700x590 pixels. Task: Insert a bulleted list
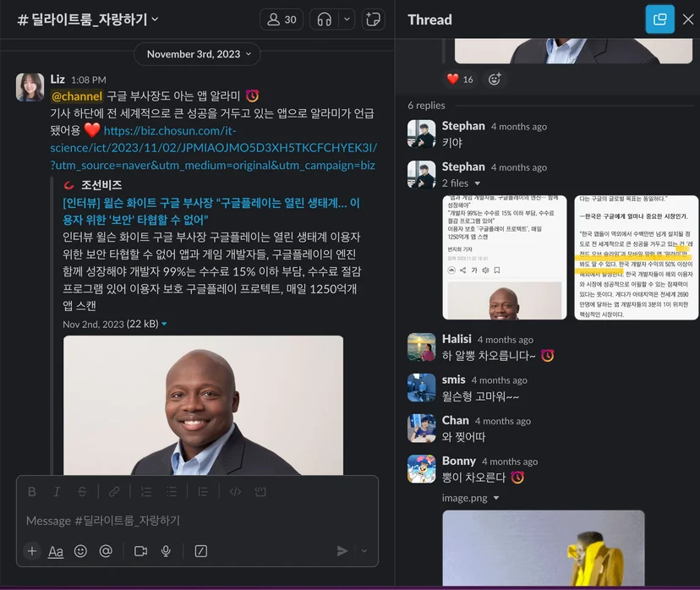172,492
